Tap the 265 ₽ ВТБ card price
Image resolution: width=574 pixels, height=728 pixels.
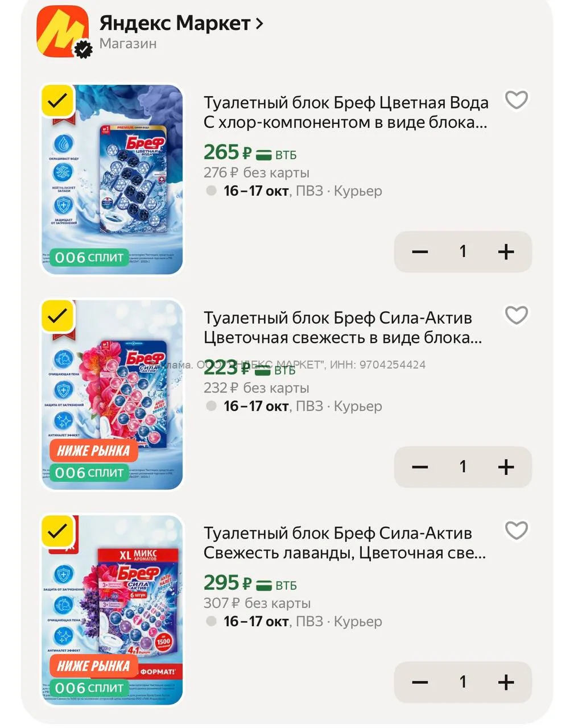click(250, 152)
